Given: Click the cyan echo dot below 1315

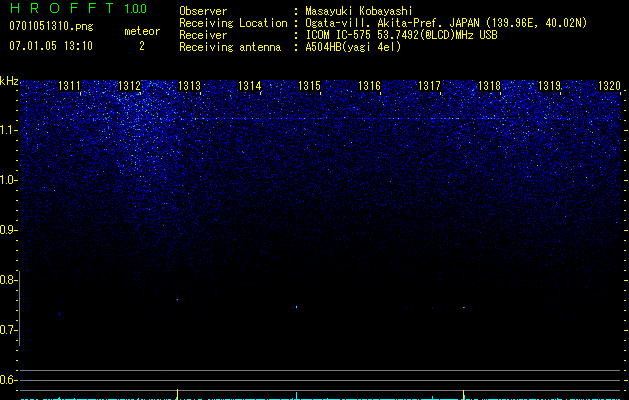Looking at the screenshot, I should 296,307.
